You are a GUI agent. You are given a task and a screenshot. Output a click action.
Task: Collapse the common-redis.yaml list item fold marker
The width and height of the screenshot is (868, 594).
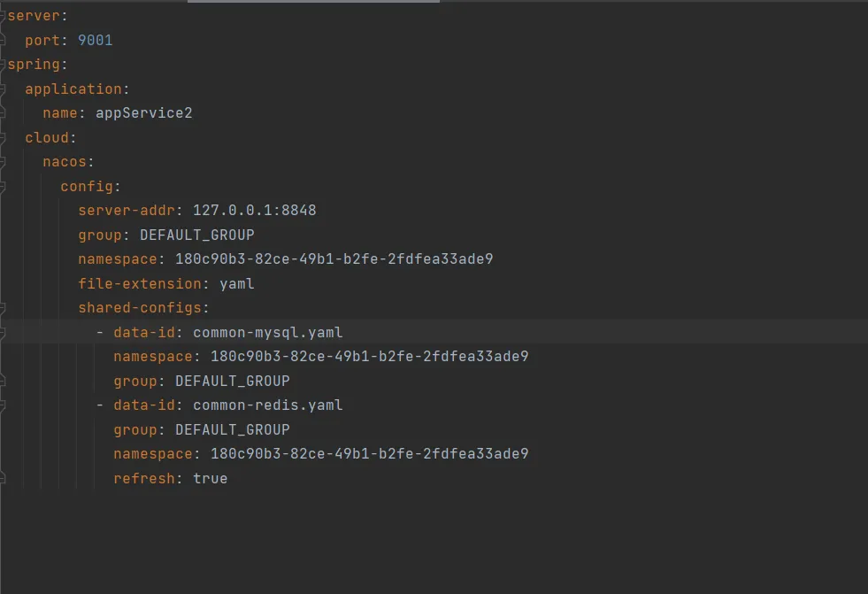click(x=3, y=405)
